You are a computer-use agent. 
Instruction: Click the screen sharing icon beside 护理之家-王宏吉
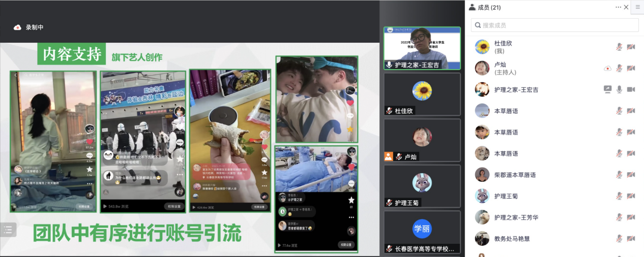607,89
